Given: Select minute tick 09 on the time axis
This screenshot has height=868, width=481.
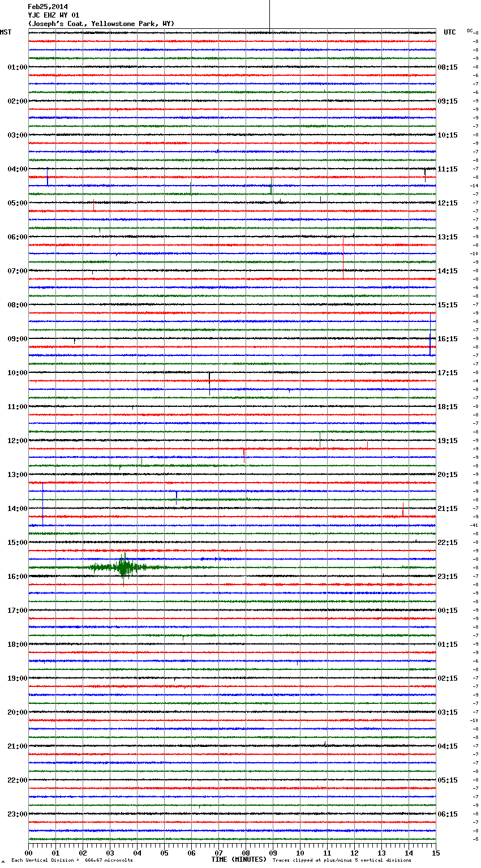Looking at the screenshot, I should (x=273, y=853).
